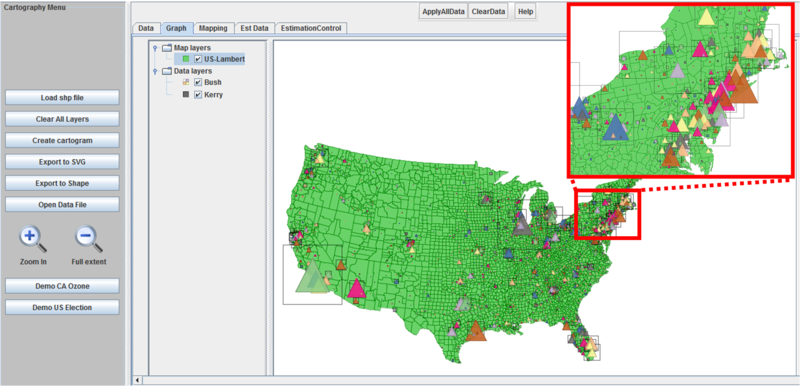Viewport: 800px width, 386px height.
Task: Click the Clear All Layers button
Action: (x=62, y=119)
